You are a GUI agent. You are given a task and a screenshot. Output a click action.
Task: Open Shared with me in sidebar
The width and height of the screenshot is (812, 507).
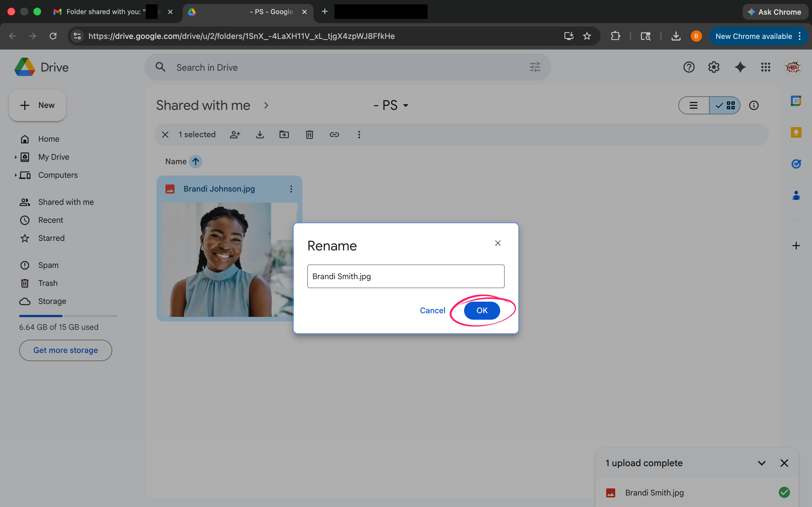(x=66, y=202)
